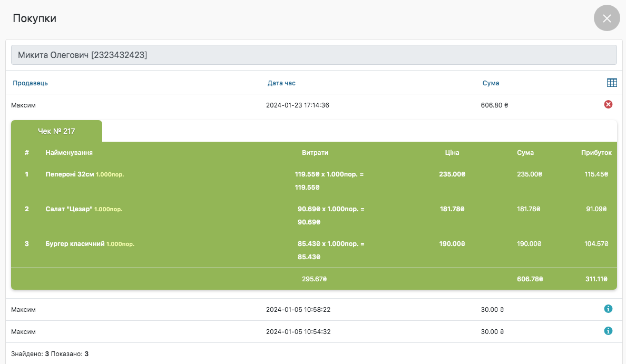Viewport: 626px width, 364px height.
Task: Click the Прибуток column header in receipt
Action: (x=596, y=153)
